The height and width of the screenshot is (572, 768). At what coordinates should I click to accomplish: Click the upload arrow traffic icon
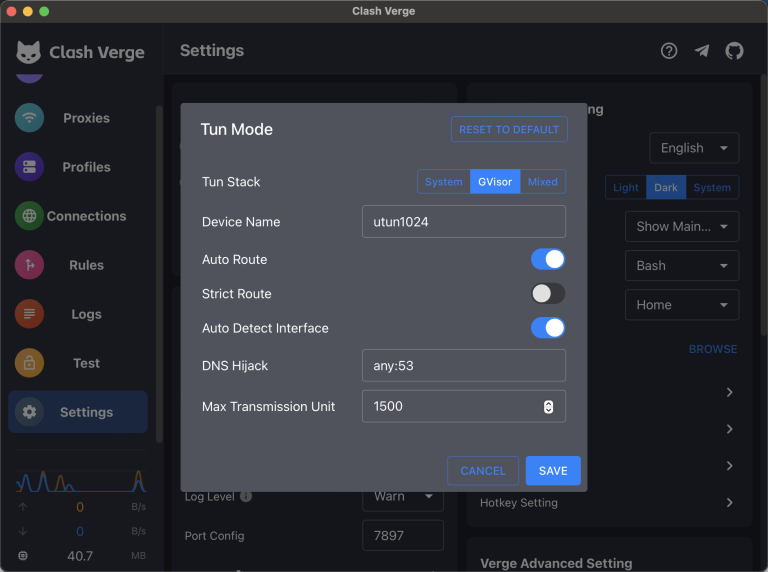(23, 506)
